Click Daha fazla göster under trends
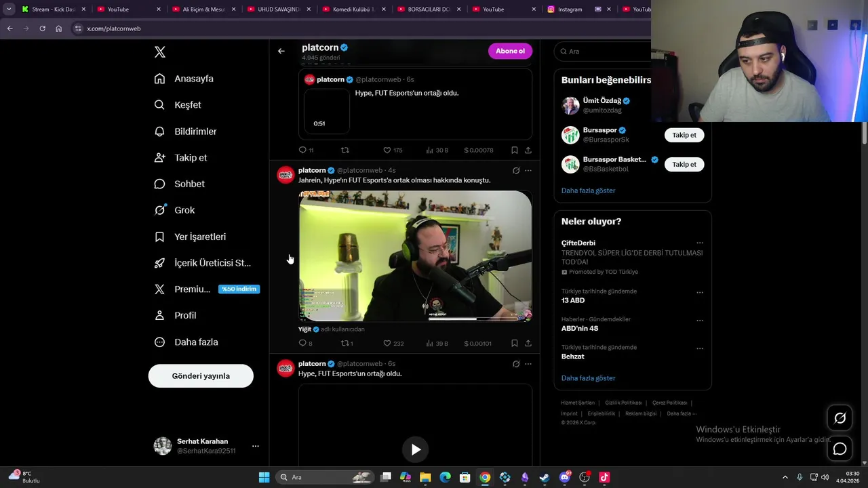Screen dimensions: 868x488 (x=588, y=378)
